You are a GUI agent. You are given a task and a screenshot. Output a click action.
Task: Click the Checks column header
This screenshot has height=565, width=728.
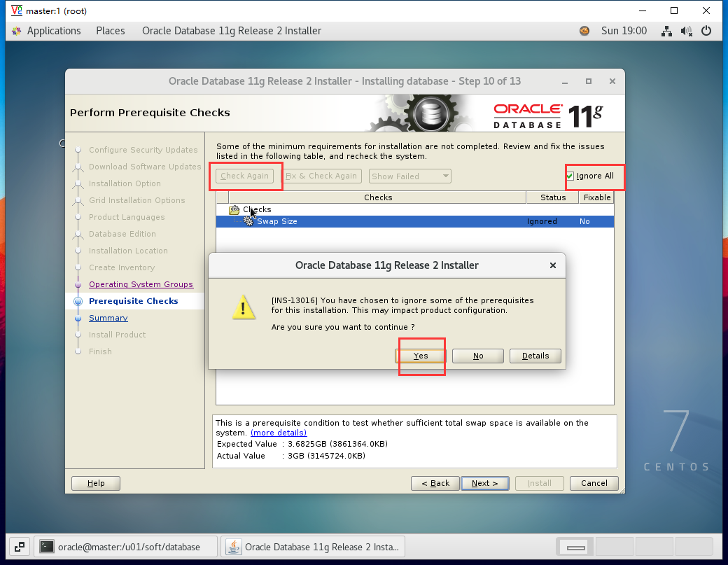click(377, 197)
